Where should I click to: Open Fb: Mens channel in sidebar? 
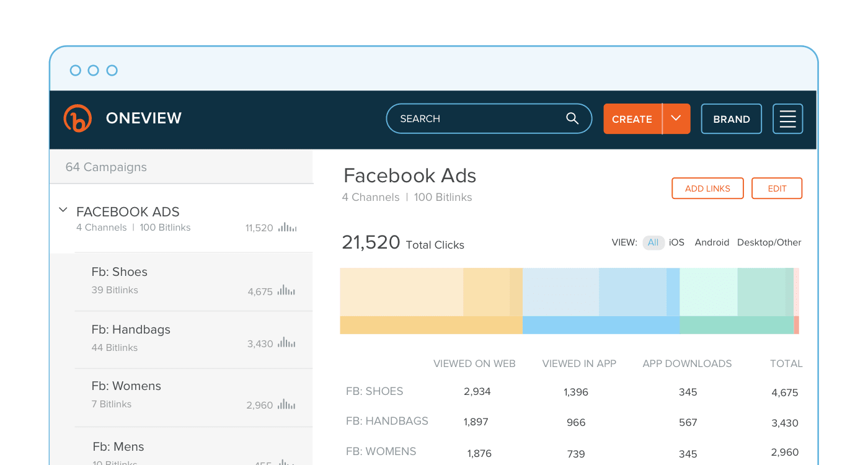(193, 446)
